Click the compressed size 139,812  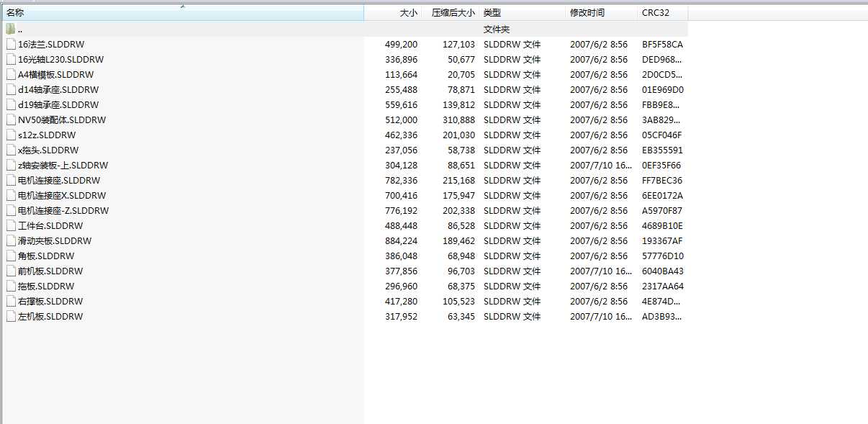tap(458, 104)
